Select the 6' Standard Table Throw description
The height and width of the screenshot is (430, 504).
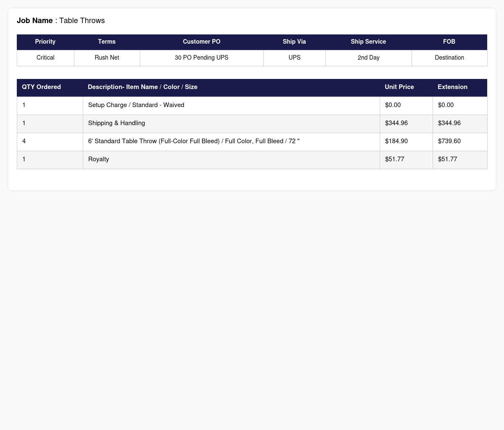(231, 142)
